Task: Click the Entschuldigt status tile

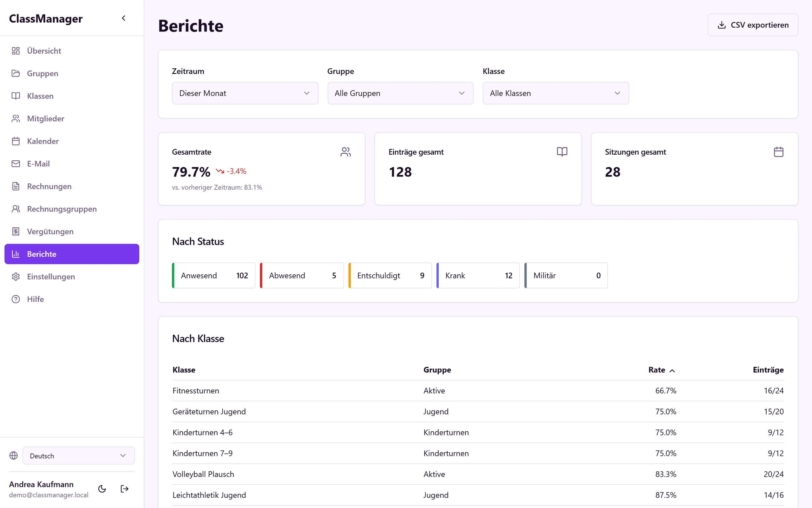Action: [x=390, y=276]
